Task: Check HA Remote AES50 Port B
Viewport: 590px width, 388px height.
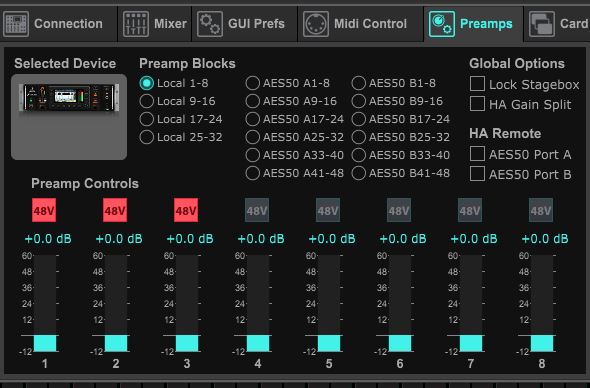Action: tap(477, 174)
